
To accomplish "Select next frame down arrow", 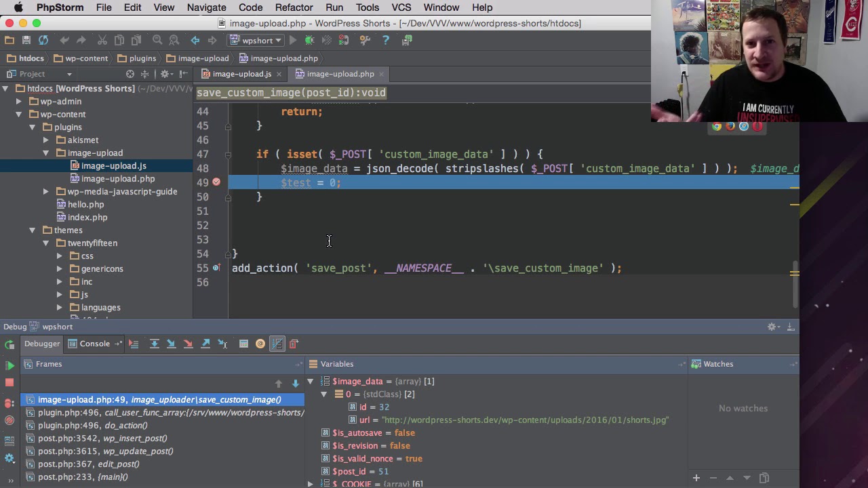I will [x=295, y=384].
